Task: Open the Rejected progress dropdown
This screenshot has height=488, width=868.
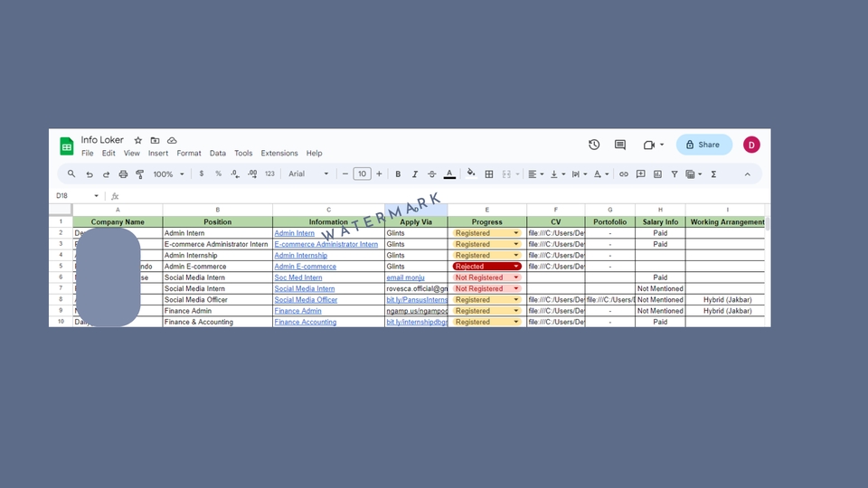Action: click(x=516, y=266)
